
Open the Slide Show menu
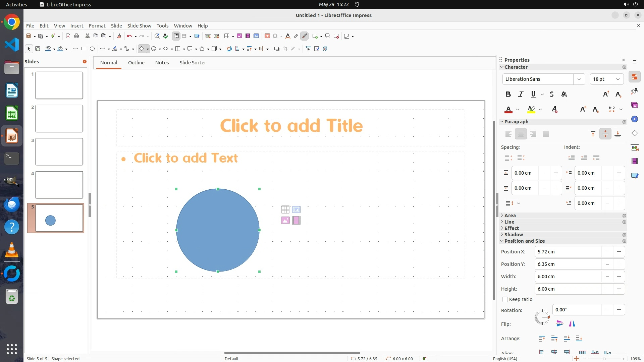coord(139,25)
